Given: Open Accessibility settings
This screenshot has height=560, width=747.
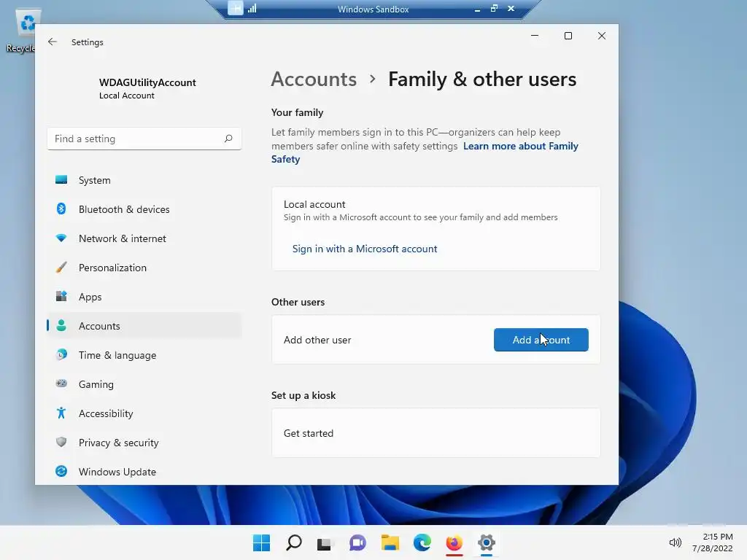Looking at the screenshot, I should click(x=144, y=413).
